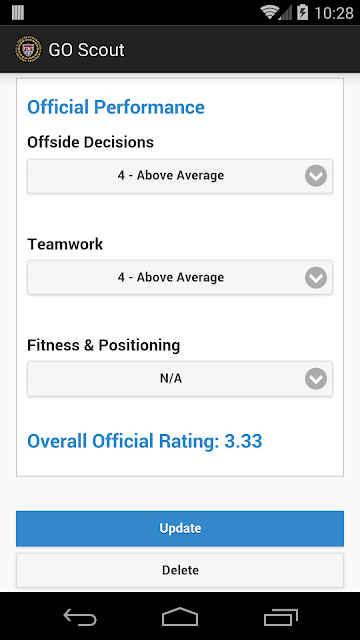The image size is (360, 640).
Task: Tap the Android back navigation icon
Action: tap(80, 616)
